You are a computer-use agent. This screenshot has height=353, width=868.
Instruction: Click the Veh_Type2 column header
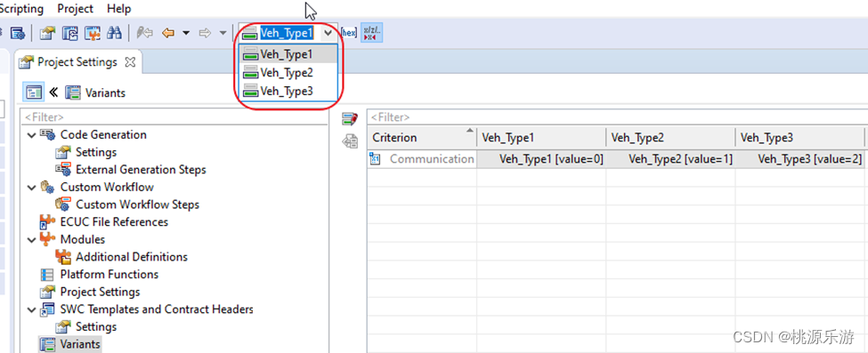670,137
